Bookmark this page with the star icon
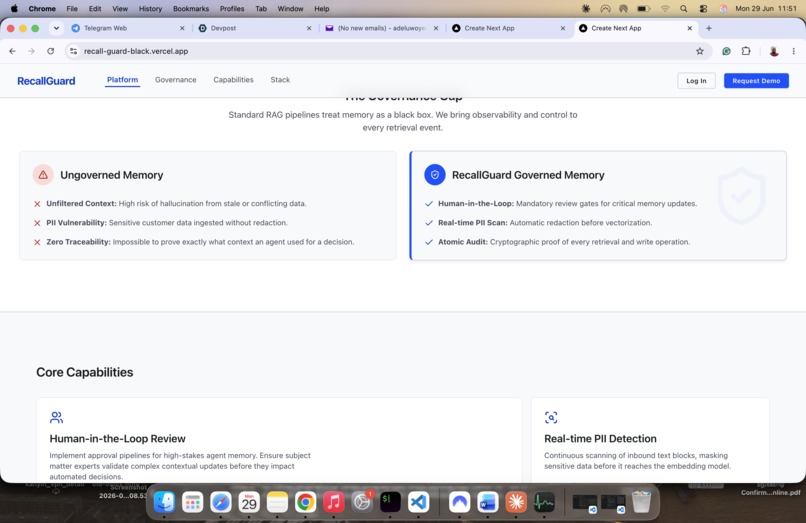Image resolution: width=806 pixels, height=523 pixels. [x=700, y=51]
